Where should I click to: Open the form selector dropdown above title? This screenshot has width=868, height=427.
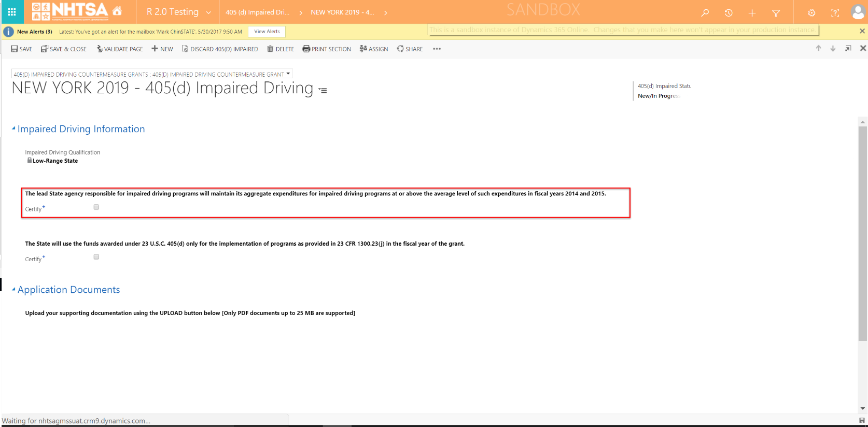click(x=288, y=74)
